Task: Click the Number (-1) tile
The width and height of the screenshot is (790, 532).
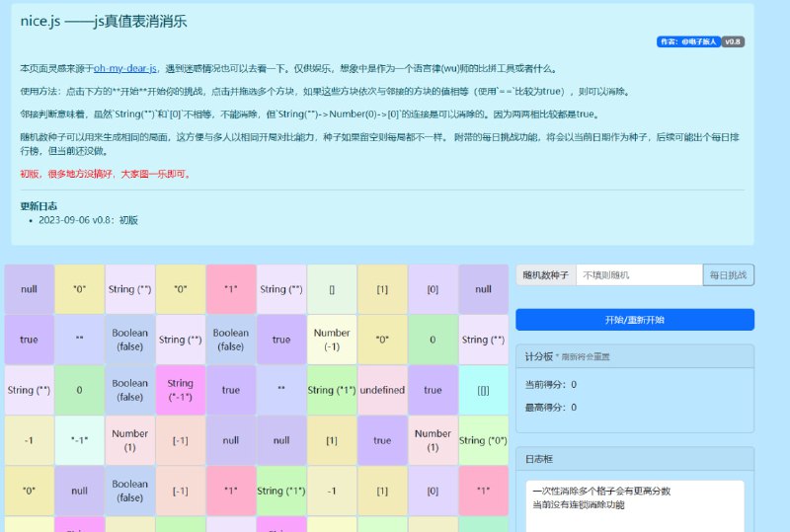Action: 332,340
